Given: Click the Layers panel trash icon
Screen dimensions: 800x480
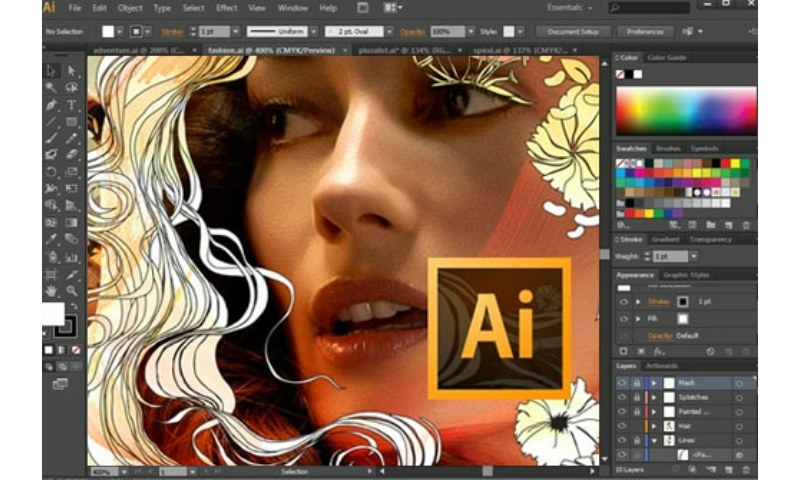Looking at the screenshot, I should tap(746, 469).
